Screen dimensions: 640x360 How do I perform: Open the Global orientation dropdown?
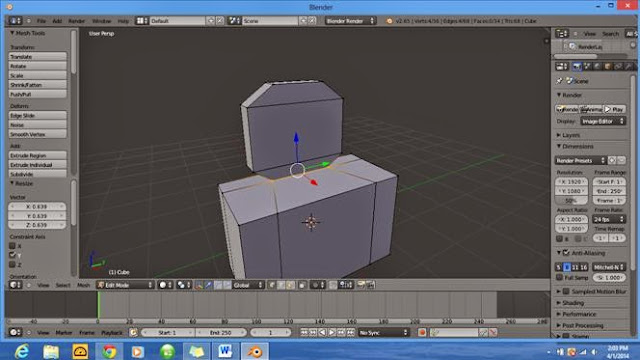pyautogui.click(x=248, y=285)
